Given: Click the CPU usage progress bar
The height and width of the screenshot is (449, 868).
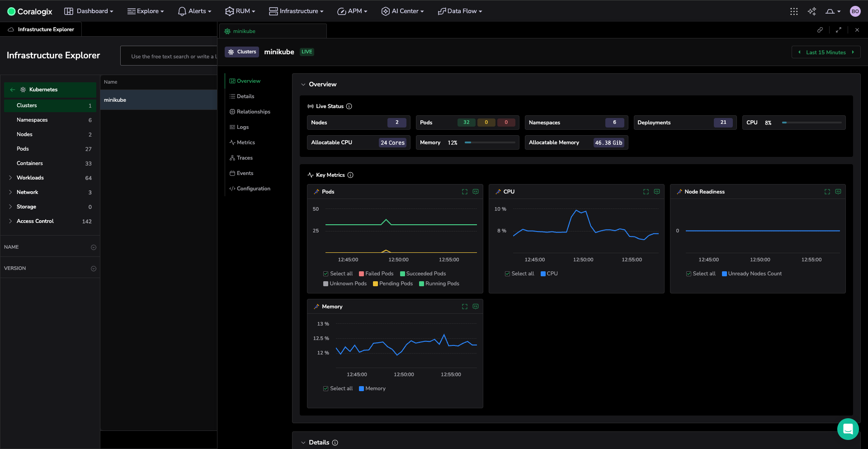Looking at the screenshot, I should pyautogui.click(x=812, y=123).
